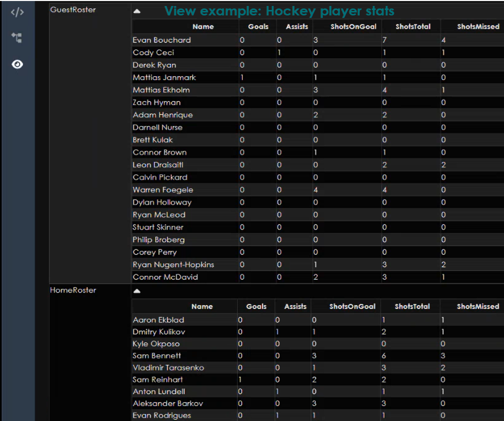Image resolution: width=504 pixels, height=421 pixels.
Task: Switch to the tree structure view icon
Action: tap(17, 38)
